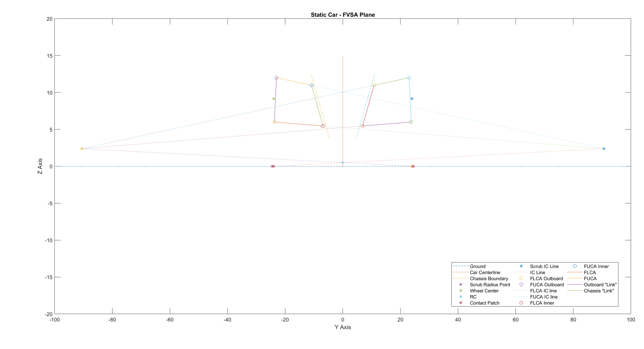Click red FLCA Inner circle icon in legend
The height and width of the screenshot is (349, 644).
tap(521, 303)
